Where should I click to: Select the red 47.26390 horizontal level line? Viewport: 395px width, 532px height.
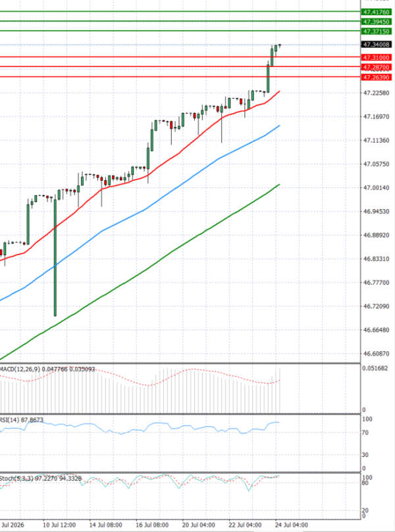tap(180, 77)
